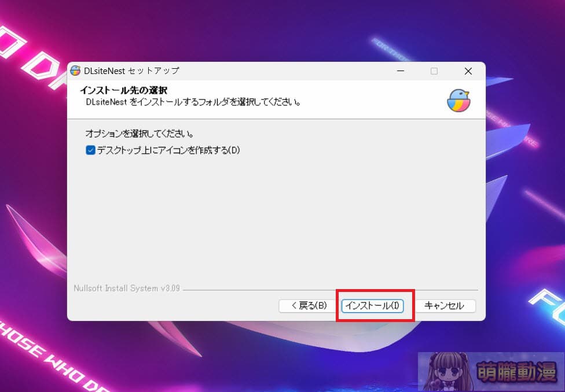Click the DLsiteNest bird logo
The width and height of the screenshot is (565, 392).
tap(458, 99)
